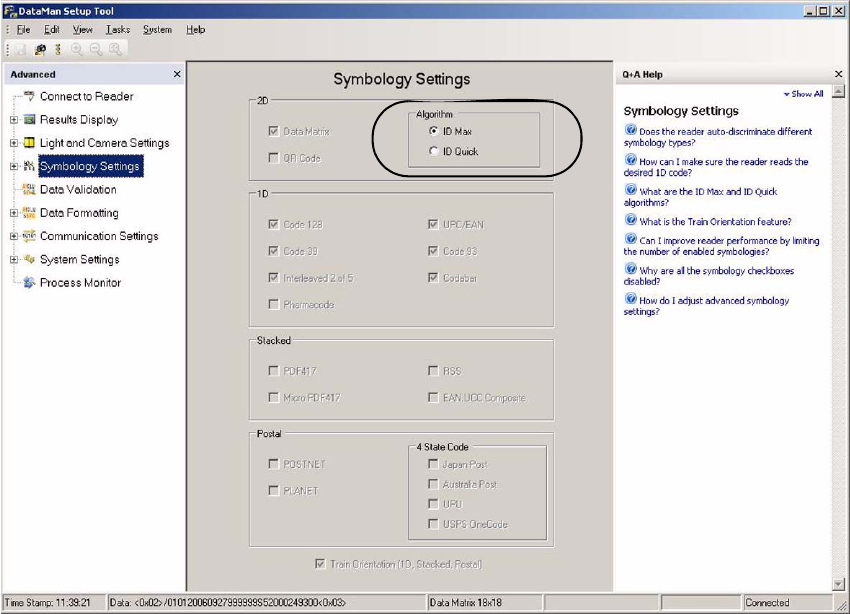This screenshot has width=850, height=614.
Task: Enable the Australia Post checkbox
Action: (x=433, y=484)
